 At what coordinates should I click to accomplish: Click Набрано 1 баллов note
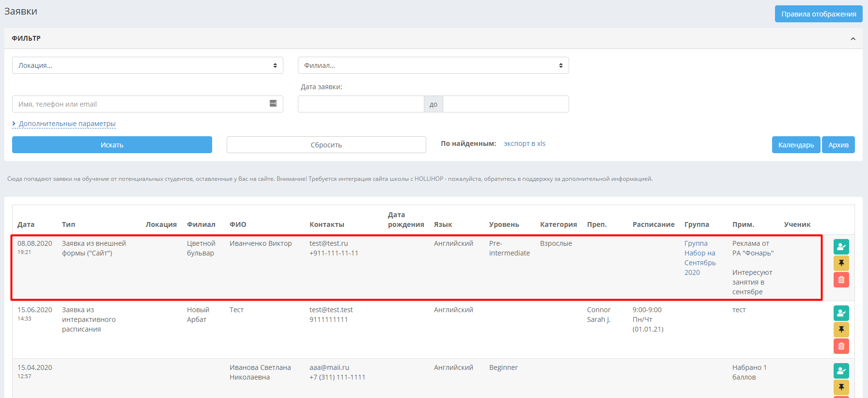[x=749, y=372]
